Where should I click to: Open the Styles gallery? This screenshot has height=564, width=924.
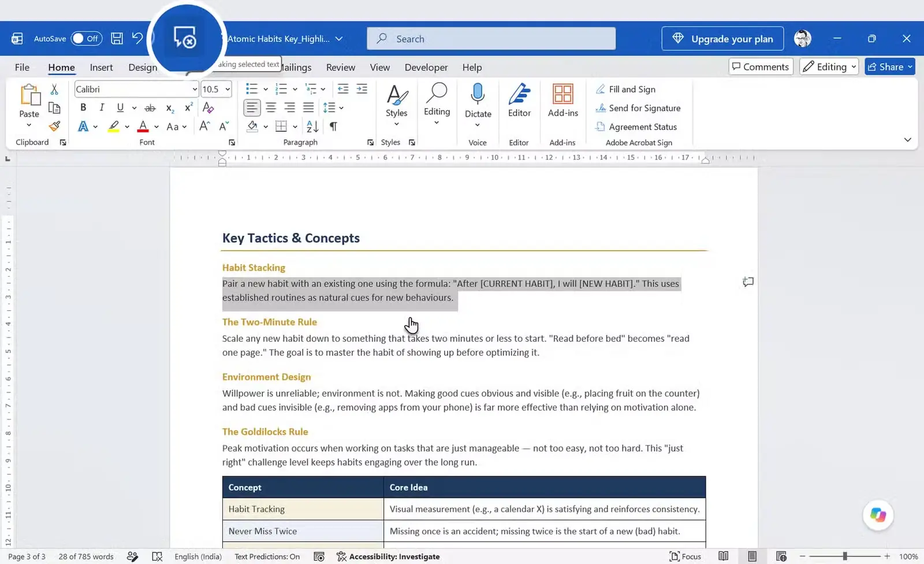[x=397, y=106]
